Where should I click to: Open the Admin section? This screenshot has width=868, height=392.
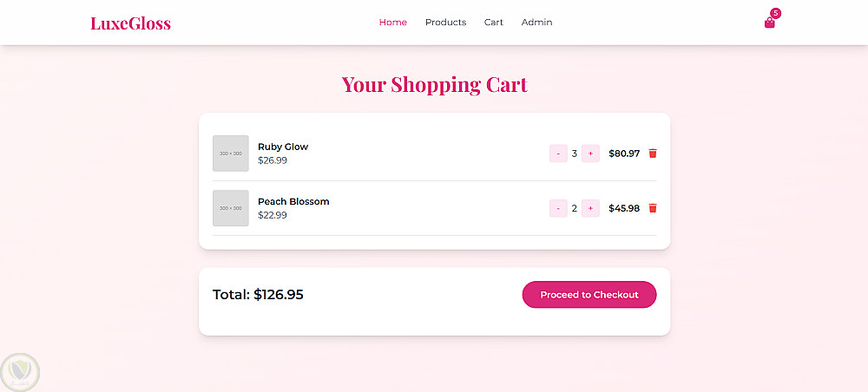(x=536, y=23)
